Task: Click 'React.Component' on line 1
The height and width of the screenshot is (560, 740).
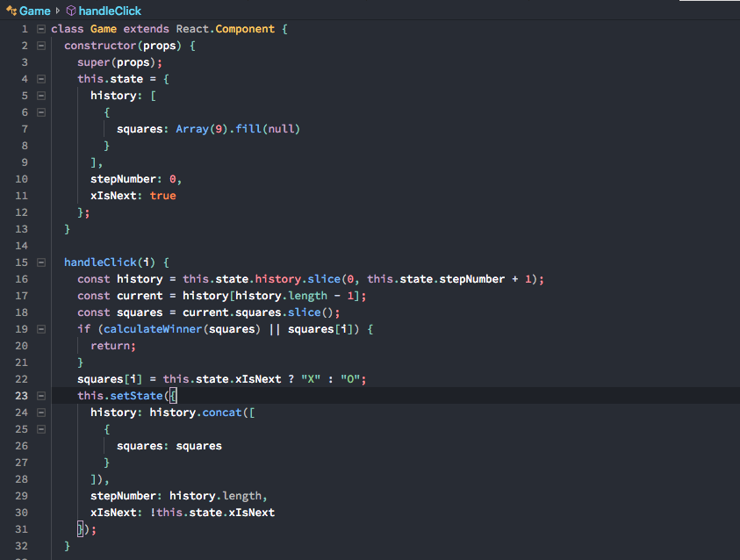Action: [x=226, y=29]
